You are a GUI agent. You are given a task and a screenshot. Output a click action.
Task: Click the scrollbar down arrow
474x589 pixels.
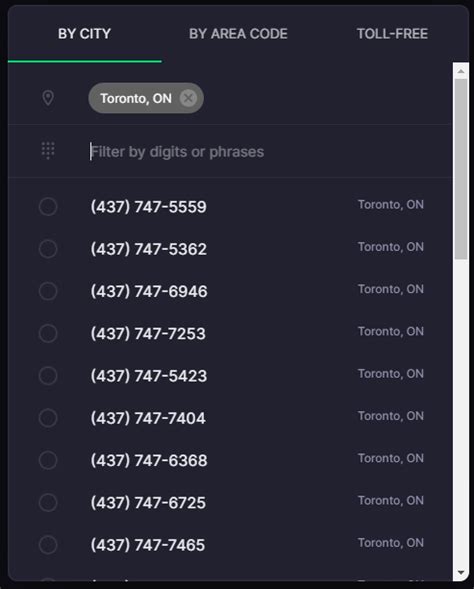[461, 573]
